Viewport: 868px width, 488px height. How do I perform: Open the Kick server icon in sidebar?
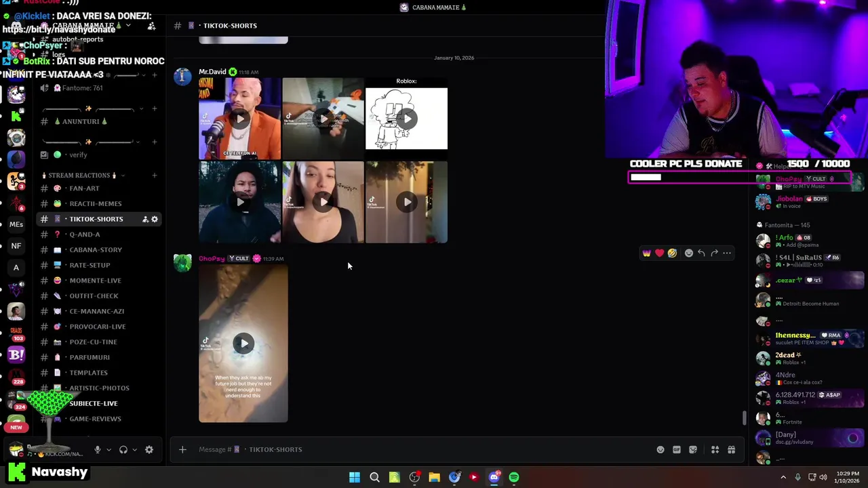[16, 116]
